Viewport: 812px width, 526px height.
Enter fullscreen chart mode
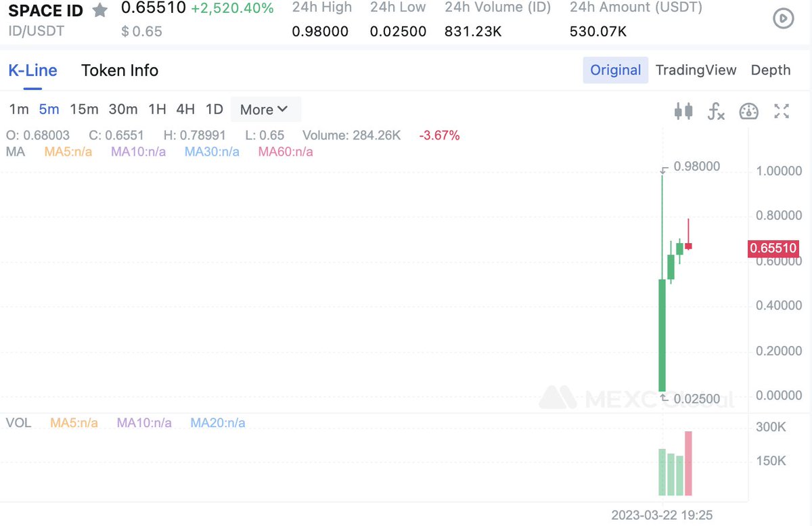click(782, 112)
